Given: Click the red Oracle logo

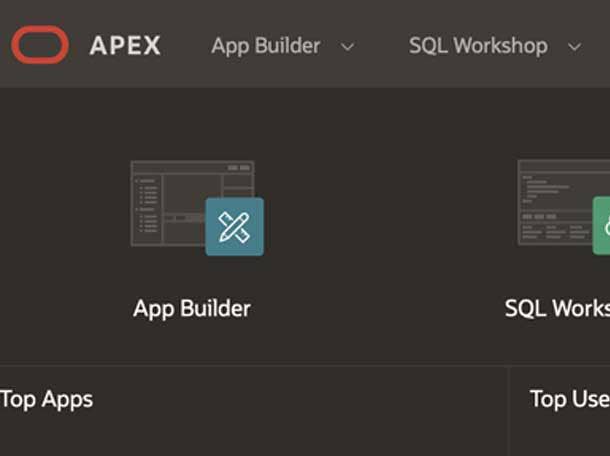Looking at the screenshot, I should point(40,45).
